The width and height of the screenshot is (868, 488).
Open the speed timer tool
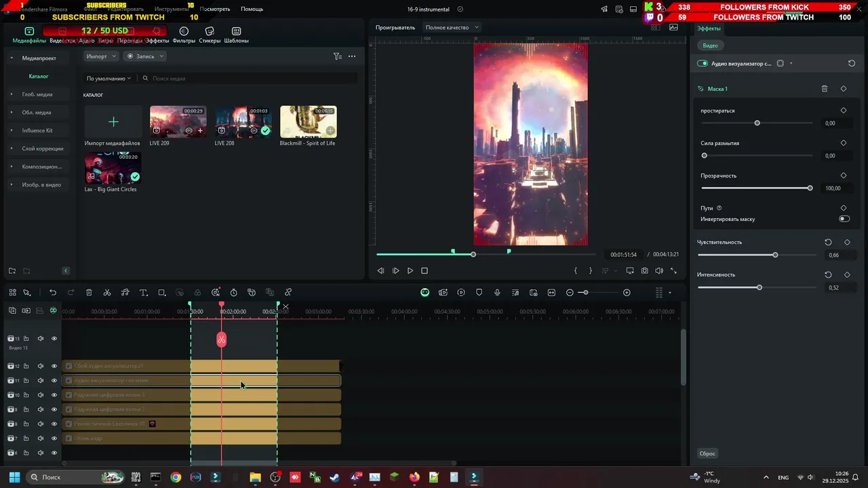234,293
